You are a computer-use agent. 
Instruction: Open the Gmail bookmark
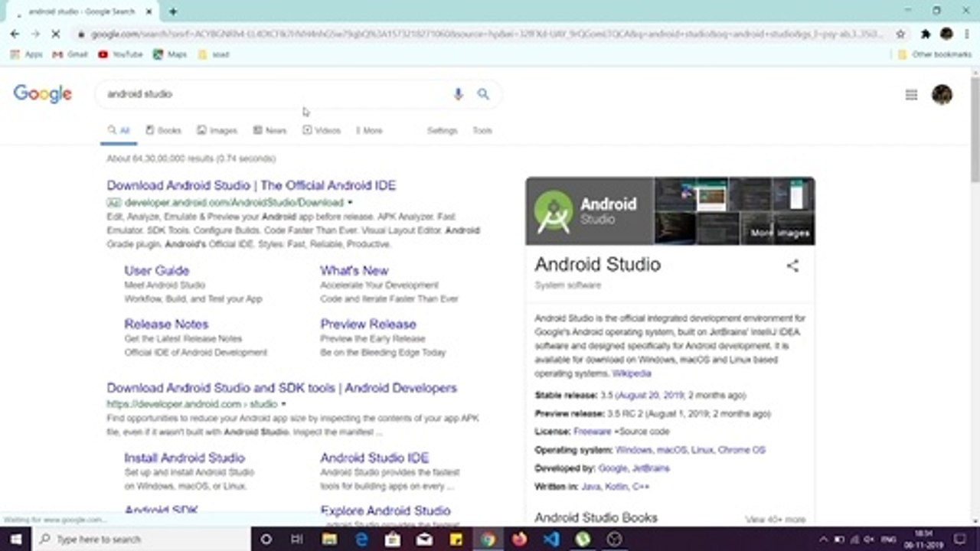70,54
